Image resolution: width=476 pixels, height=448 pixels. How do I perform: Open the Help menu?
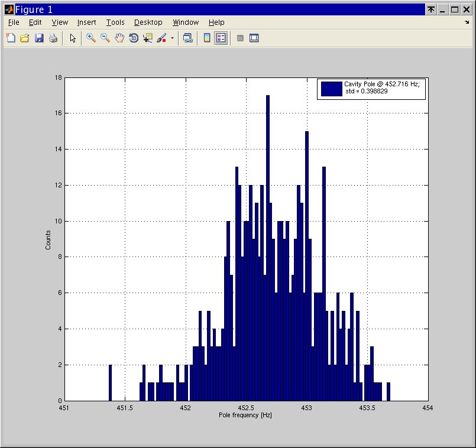pos(216,22)
